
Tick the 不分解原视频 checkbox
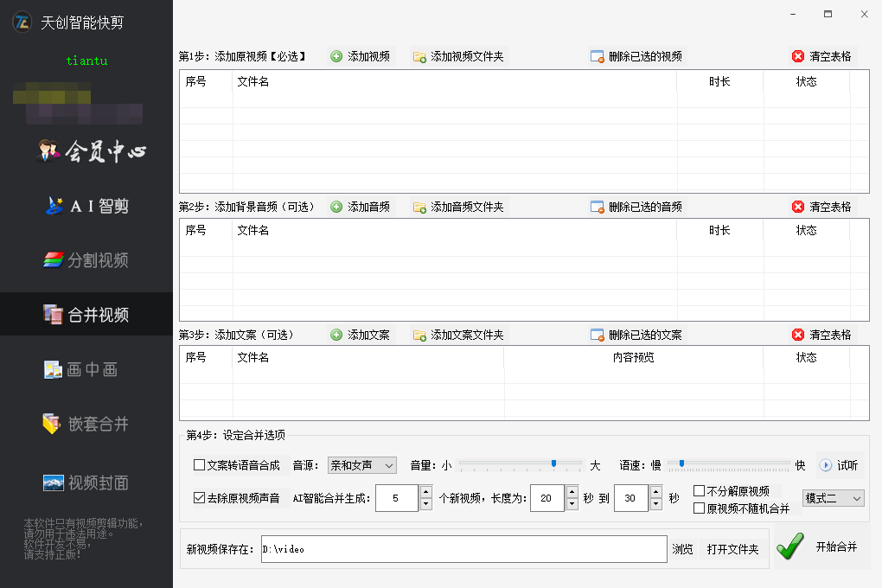pos(700,491)
